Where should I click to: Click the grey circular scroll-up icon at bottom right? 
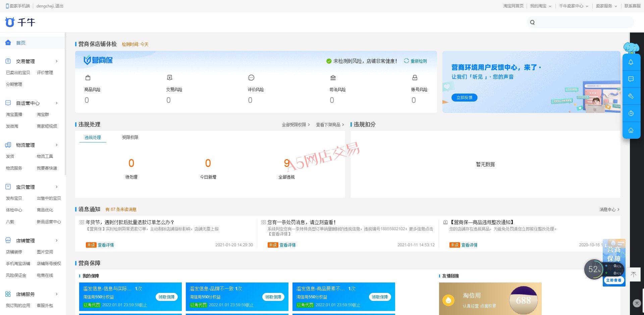(637, 303)
